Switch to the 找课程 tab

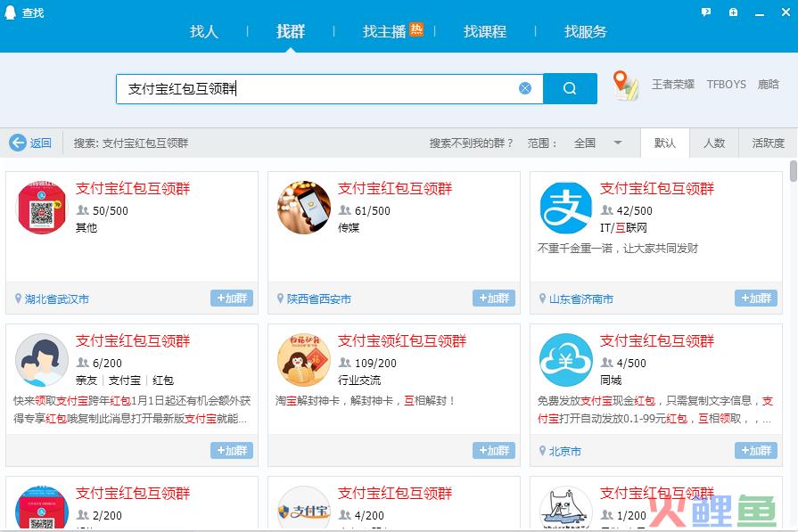[x=485, y=31]
